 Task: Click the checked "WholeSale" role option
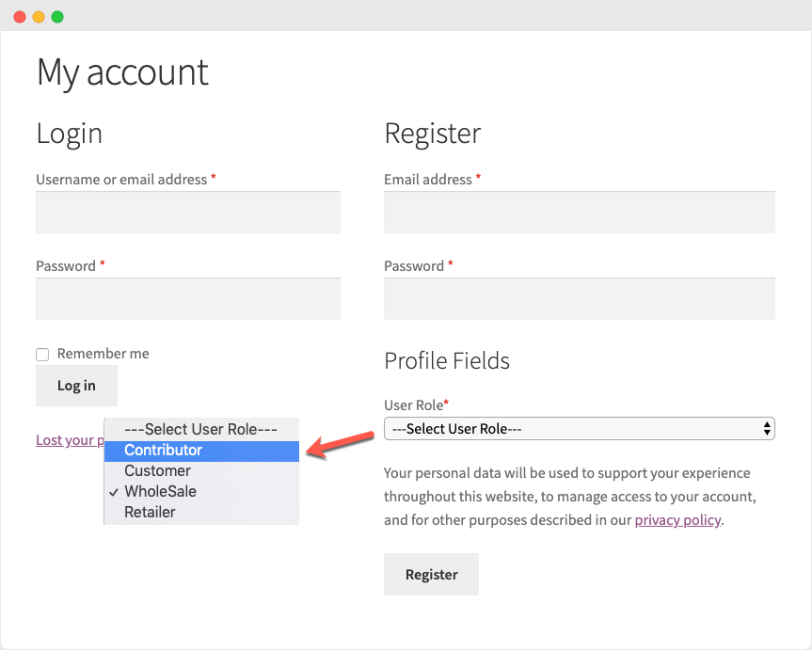(160, 491)
